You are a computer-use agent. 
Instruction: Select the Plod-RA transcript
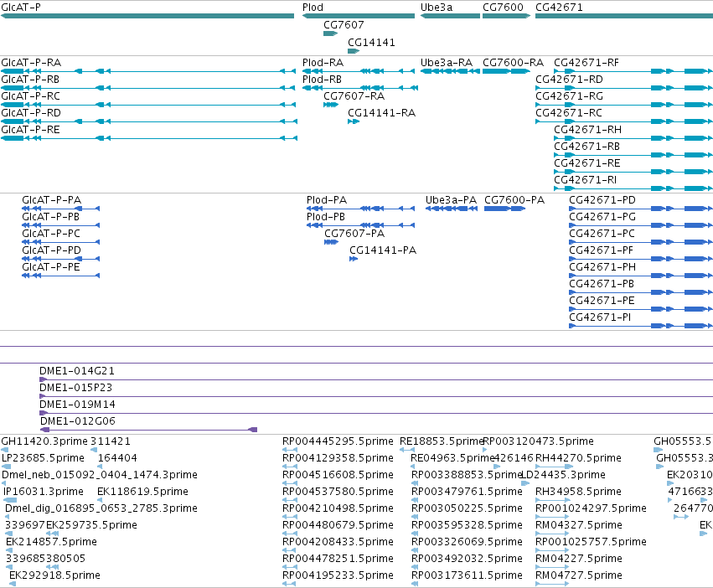[323, 63]
